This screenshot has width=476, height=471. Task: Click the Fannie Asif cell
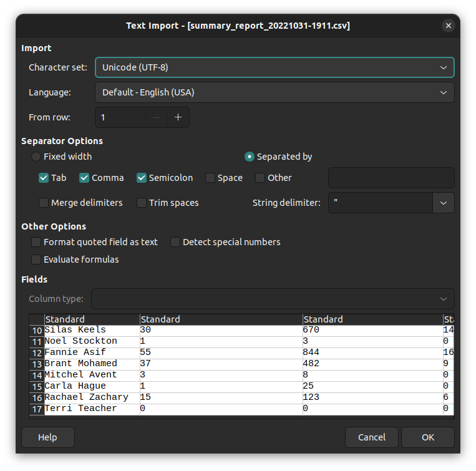[92, 352]
